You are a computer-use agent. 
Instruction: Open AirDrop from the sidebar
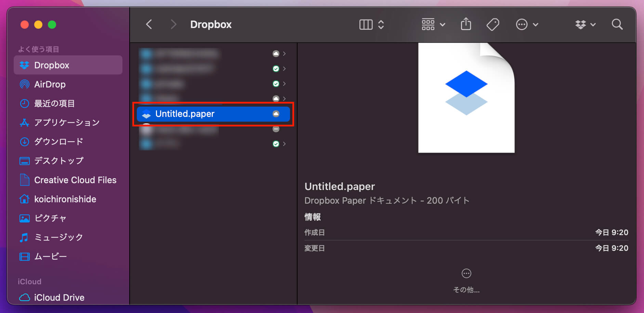68,84
